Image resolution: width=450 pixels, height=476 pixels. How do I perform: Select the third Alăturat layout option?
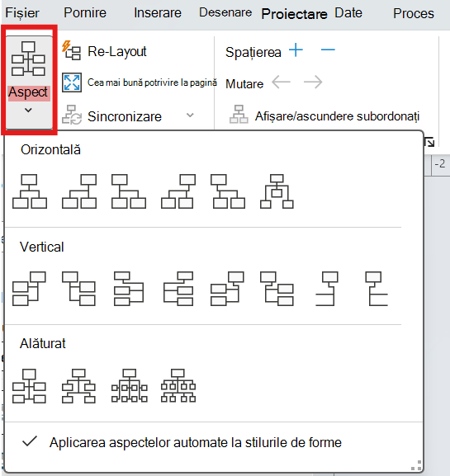click(x=130, y=386)
